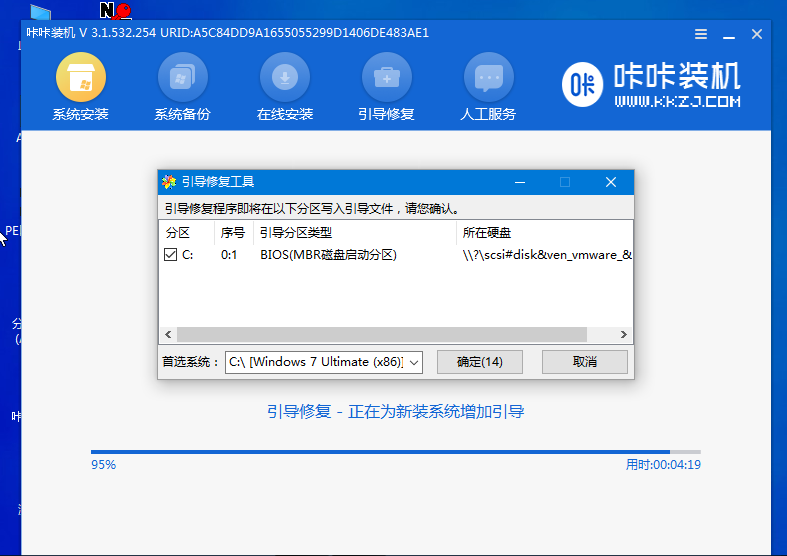The height and width of the screenshot is (556, 787).
Task: Click the installation progress bar
Action: pyautogui.click(x=396, y=452)
